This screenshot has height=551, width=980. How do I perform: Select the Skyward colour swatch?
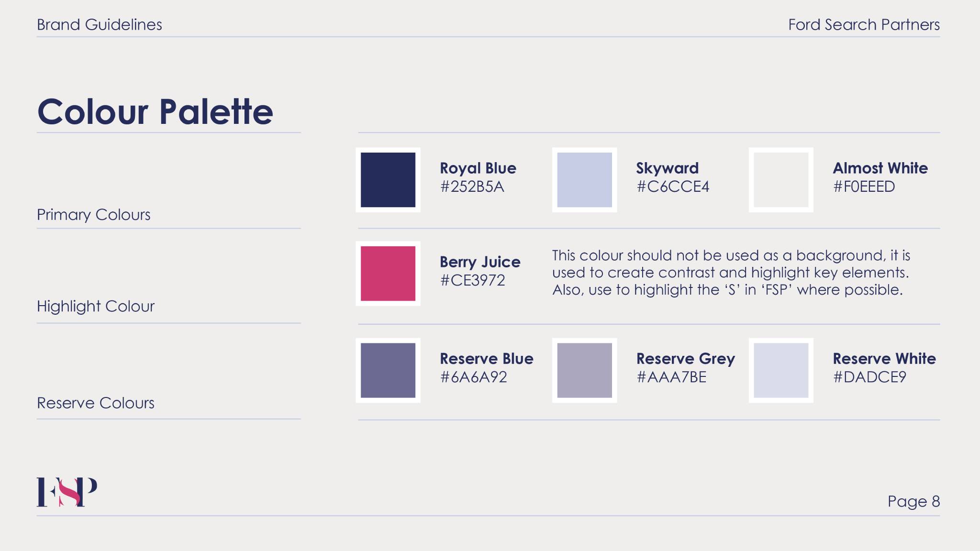(584, 180)
